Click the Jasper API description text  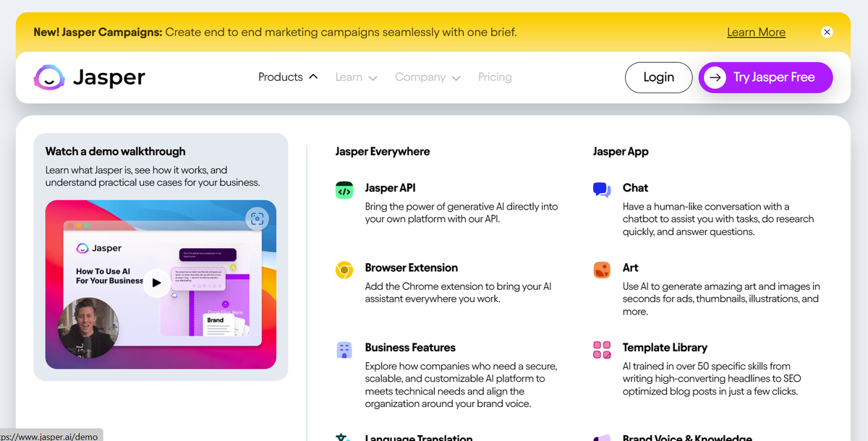pos(461,213)
